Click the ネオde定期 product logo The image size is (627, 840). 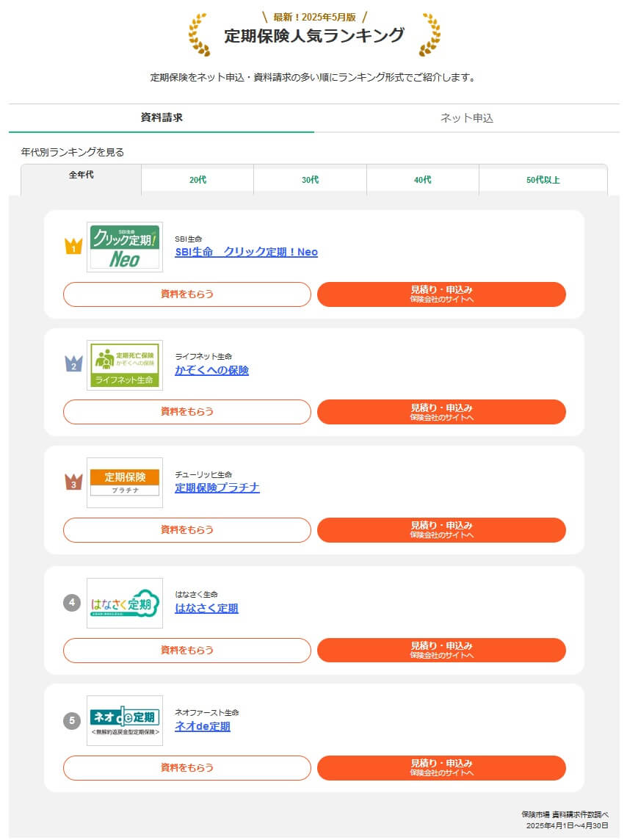(125, 720)
